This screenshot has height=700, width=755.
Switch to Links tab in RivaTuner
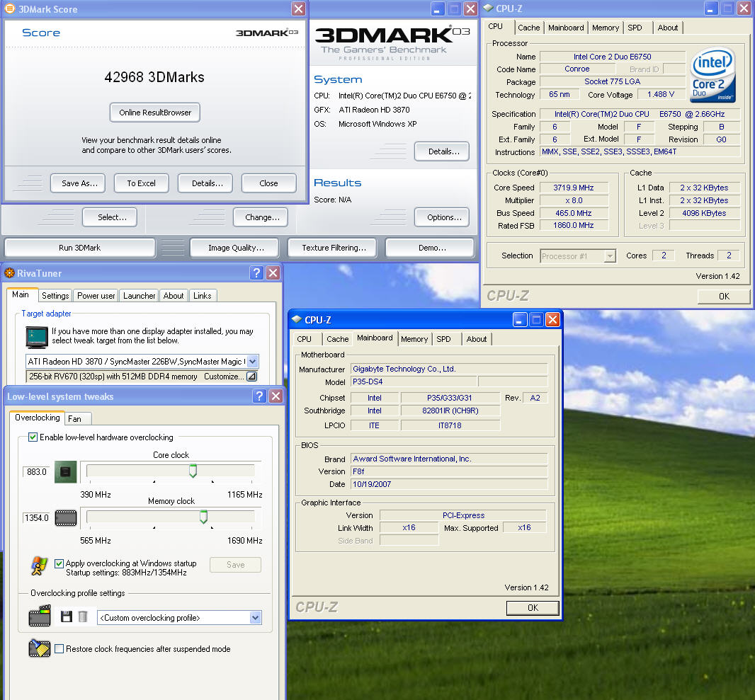pos(203,295)
